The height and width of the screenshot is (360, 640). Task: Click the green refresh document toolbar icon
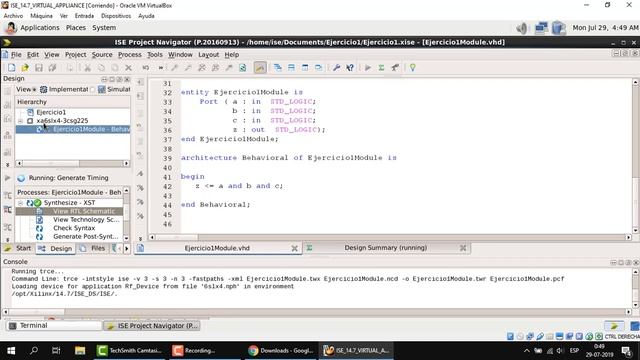coord(242,68)
